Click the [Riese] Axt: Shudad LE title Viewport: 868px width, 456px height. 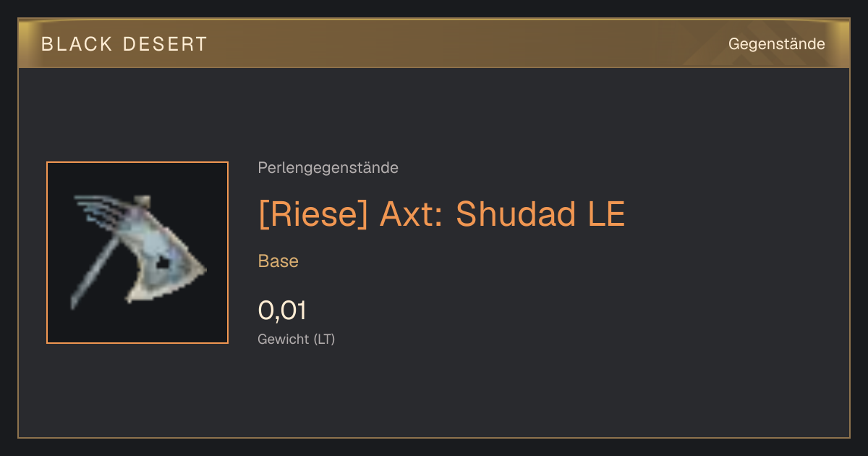tap(441, 214)
